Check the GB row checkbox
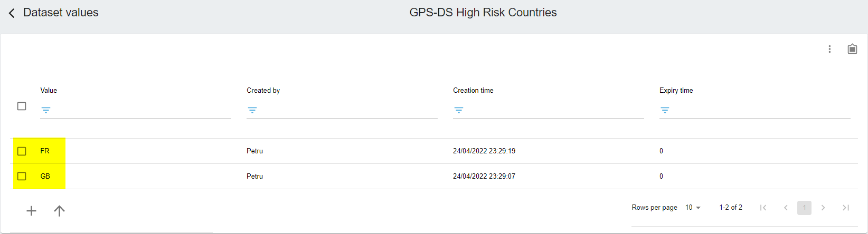The width and height of the screenshot is (868, 234). point(22,176)
